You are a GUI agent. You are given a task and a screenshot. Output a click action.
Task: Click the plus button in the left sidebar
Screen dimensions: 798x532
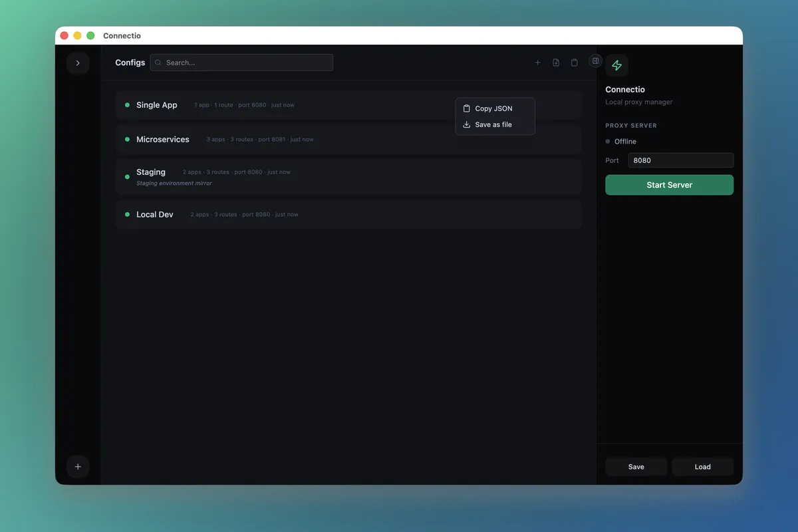tap(78, 467)
